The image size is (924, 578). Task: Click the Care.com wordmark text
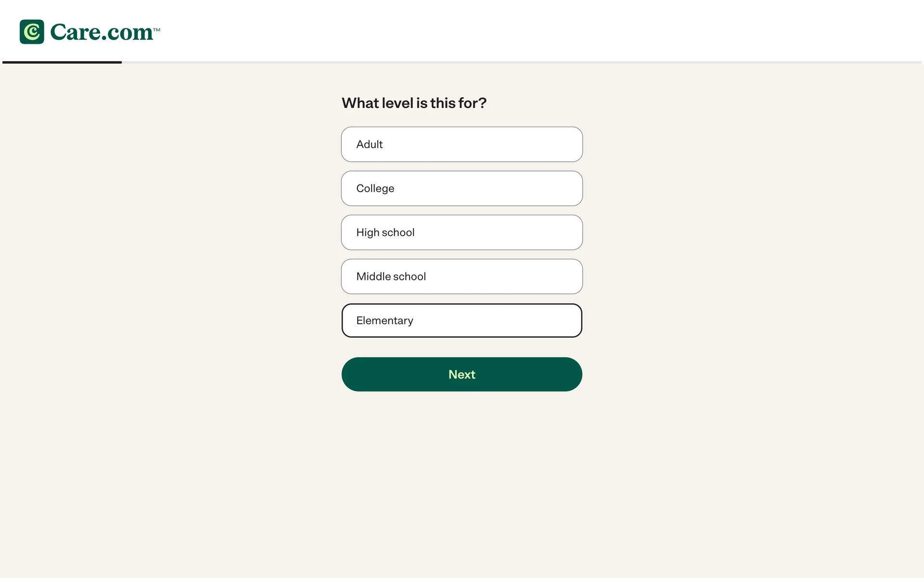(102, 32)
